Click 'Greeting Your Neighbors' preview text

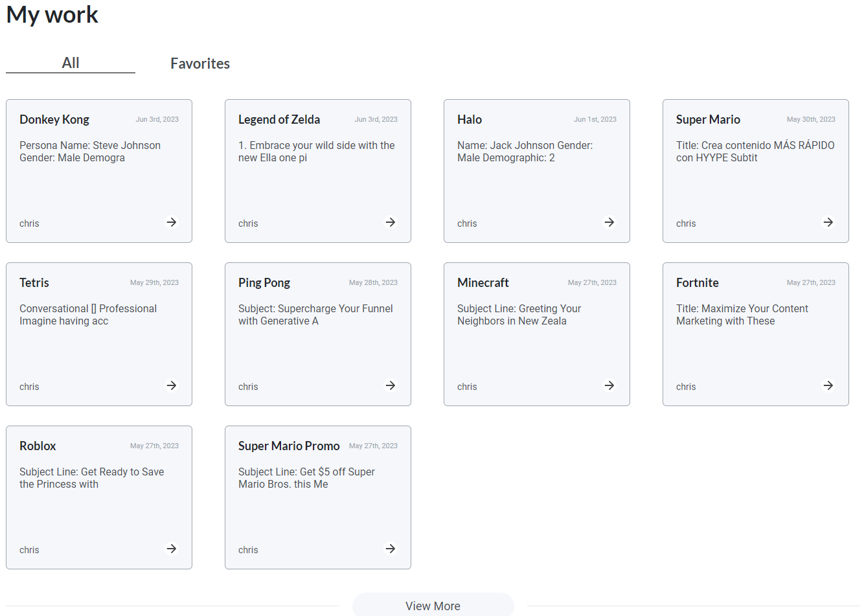pyautogui.click(x=519, y=315)
